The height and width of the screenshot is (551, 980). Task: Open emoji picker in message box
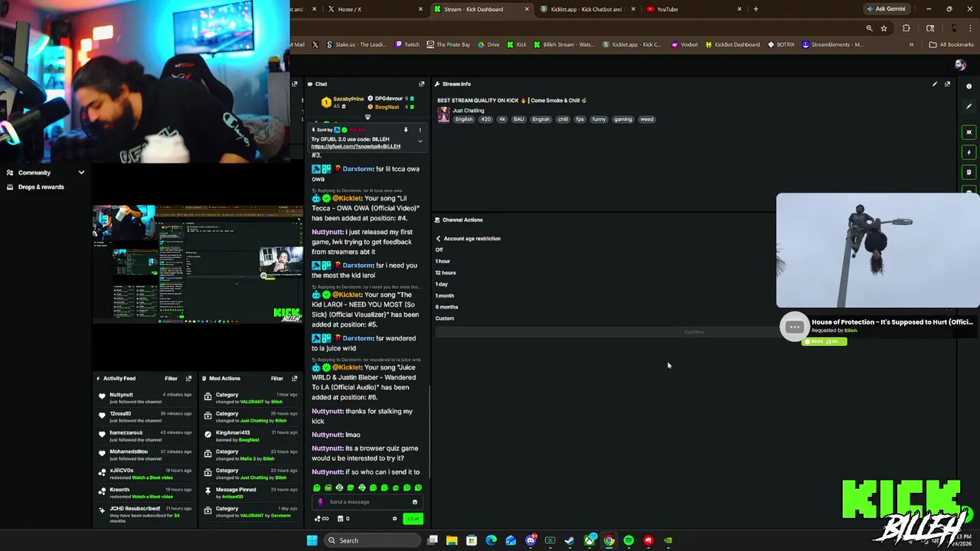click(x=415, y=502)
